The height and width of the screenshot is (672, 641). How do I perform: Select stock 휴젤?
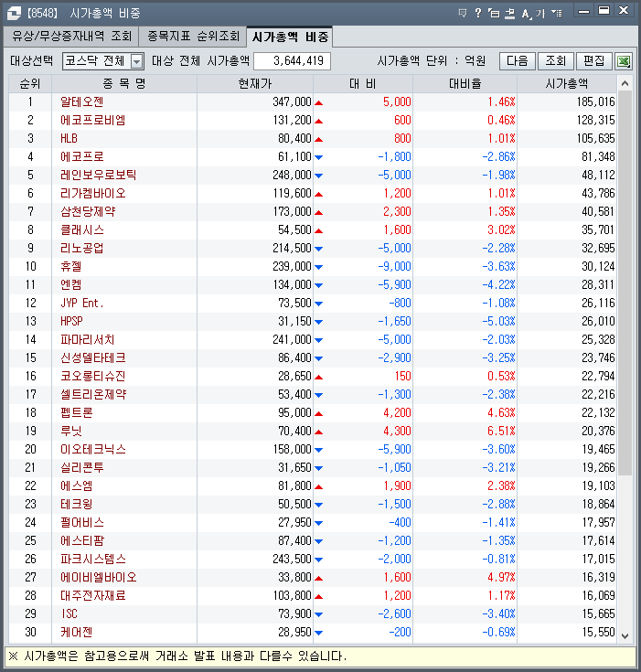(x=71, y=267)
